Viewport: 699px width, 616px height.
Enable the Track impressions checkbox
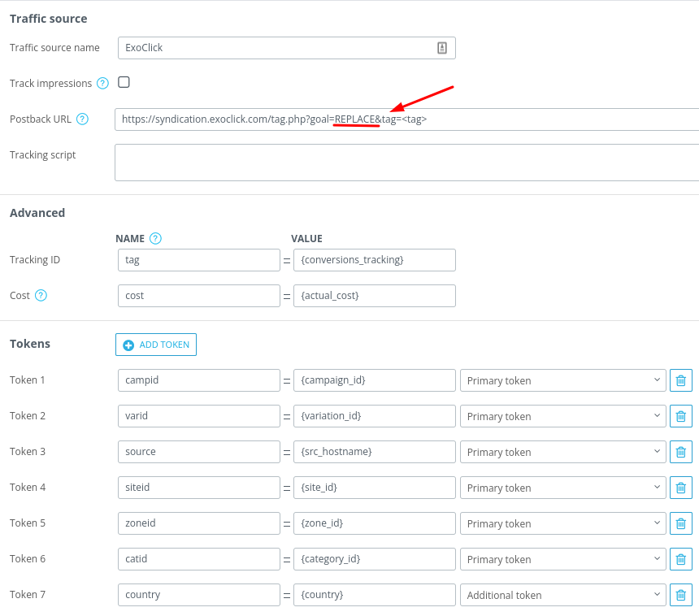(124, 82)
